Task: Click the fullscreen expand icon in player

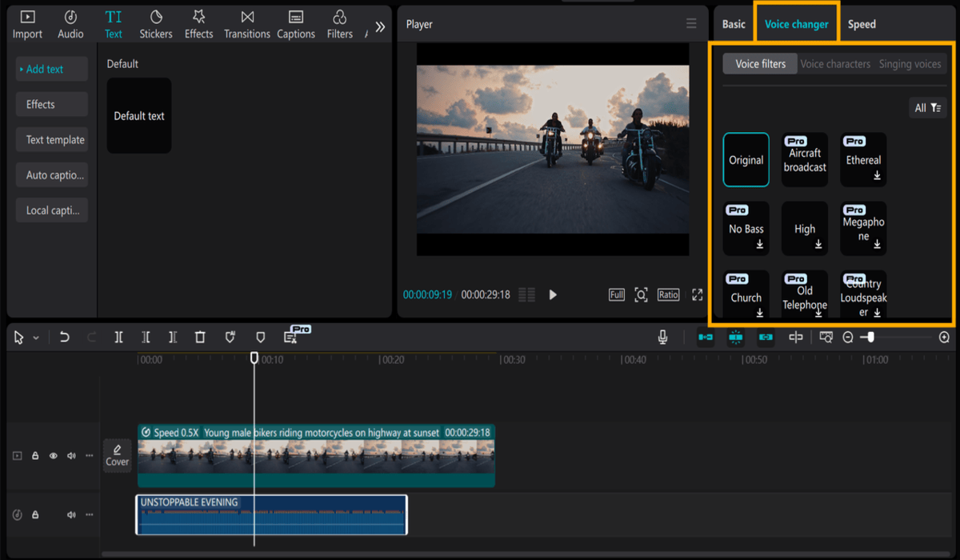Action: [x=697, y=294]
